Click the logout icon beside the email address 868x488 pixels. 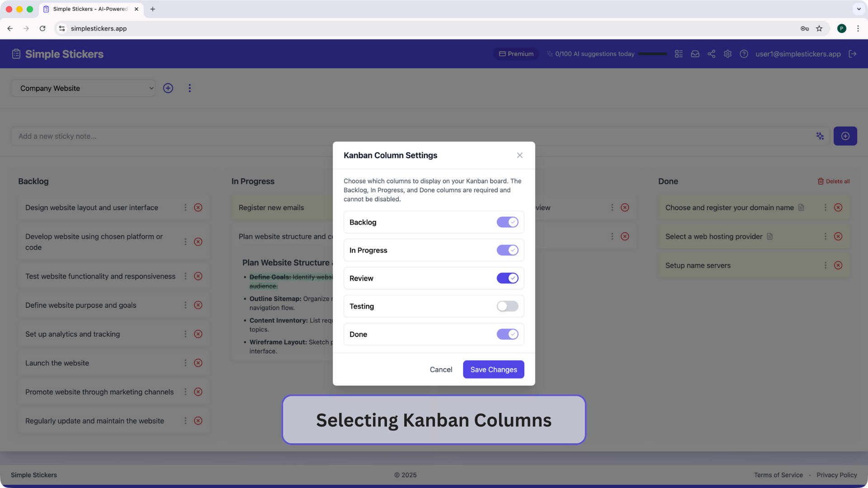tap(854, 54)
